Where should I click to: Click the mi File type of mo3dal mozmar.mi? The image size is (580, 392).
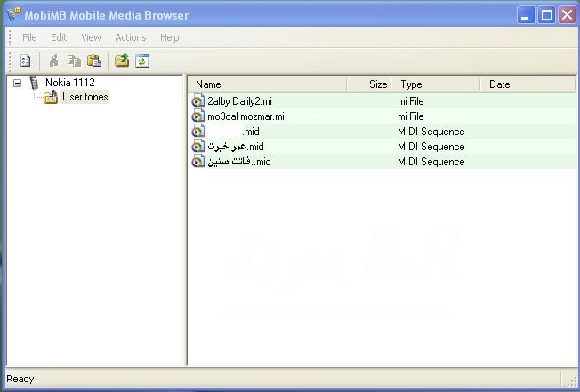click(x=411, y=116)
